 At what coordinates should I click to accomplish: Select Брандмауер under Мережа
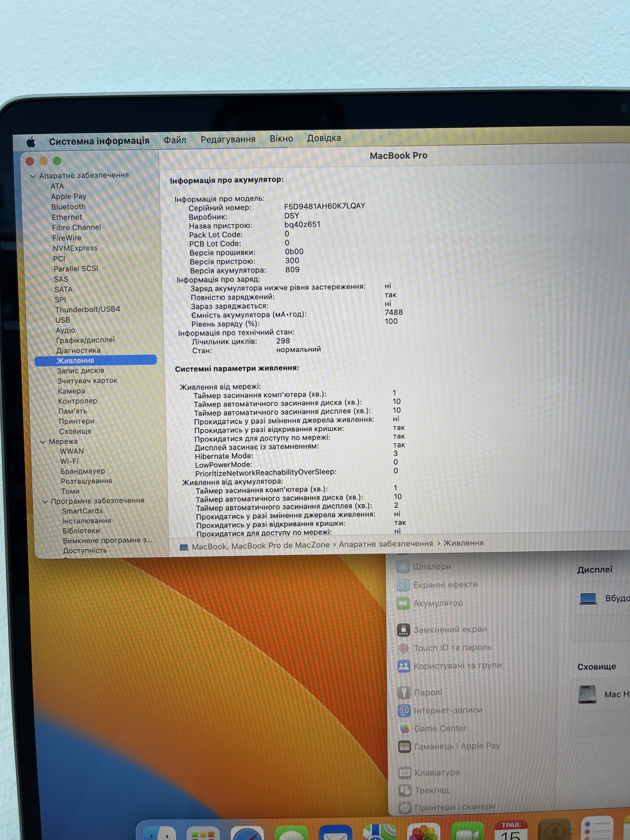pos(83,471)
